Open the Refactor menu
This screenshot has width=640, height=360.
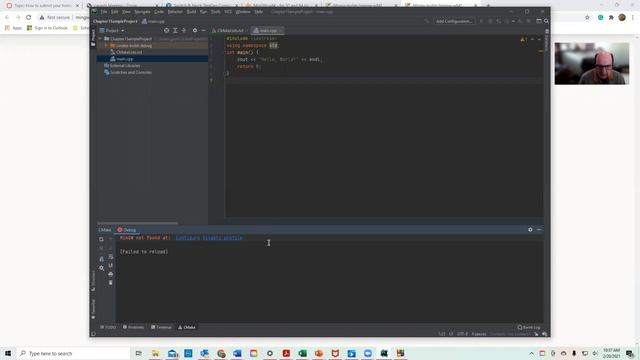pyautogui.click(x=175, y=12)
